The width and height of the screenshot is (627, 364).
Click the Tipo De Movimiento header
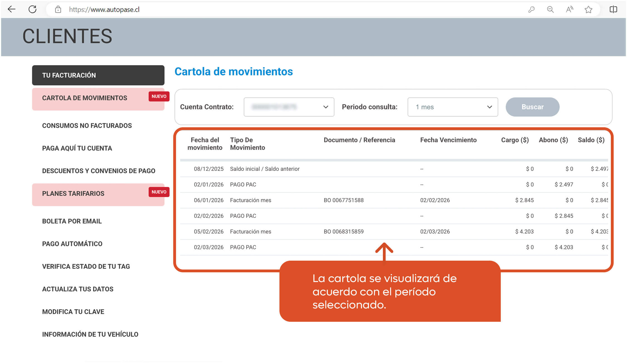tap(247, 144)
